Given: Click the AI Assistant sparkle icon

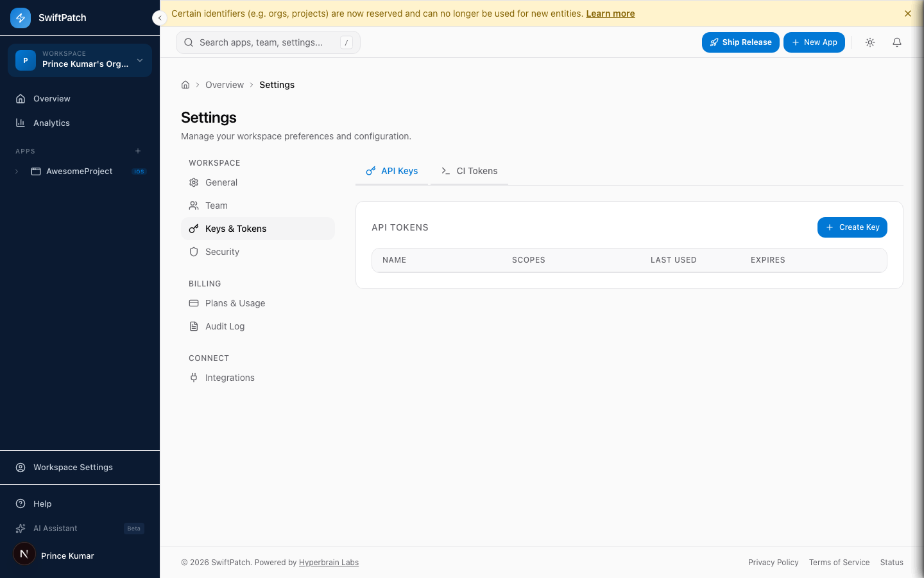Looking at the screenshot, I should point(20,528).
